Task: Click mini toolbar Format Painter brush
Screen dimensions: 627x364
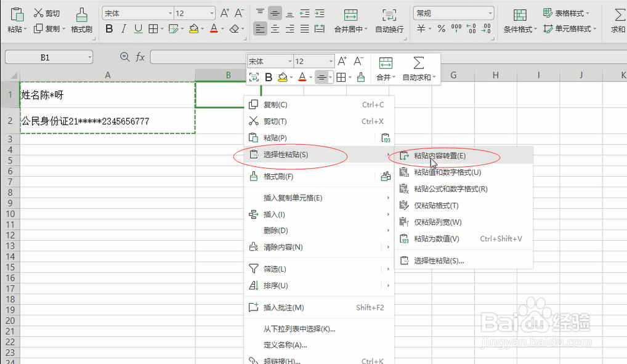Action: click(x=361, y=77)
